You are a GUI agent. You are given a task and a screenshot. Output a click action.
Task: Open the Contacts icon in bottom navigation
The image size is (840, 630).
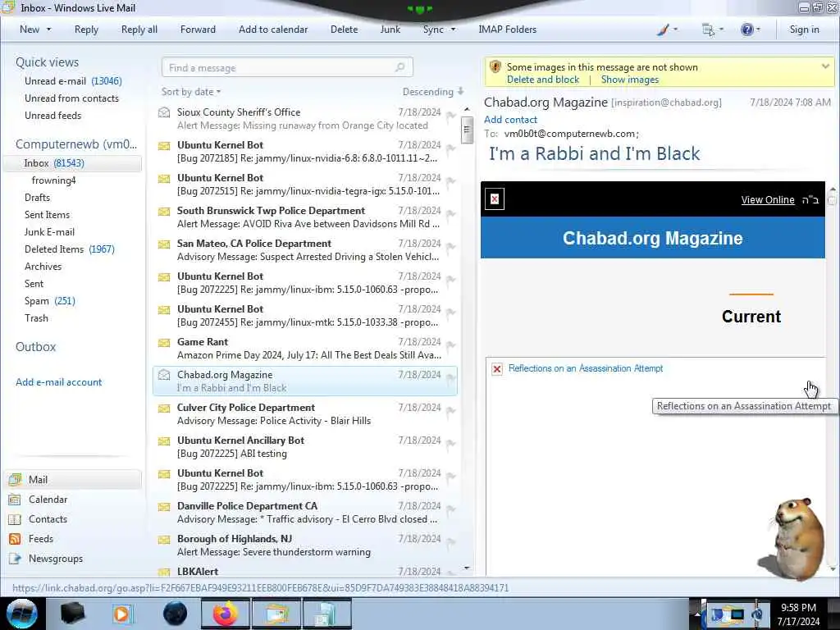pos(15,519)
